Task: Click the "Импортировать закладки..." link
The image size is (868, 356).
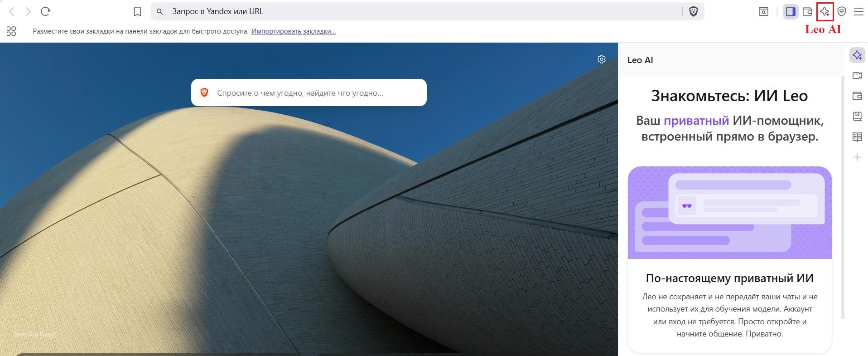Action: point(294,31)
